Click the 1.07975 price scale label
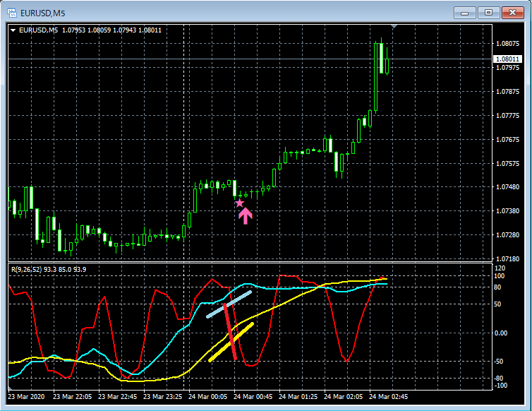Screen dimensions: 532x411 pos(507,68)
